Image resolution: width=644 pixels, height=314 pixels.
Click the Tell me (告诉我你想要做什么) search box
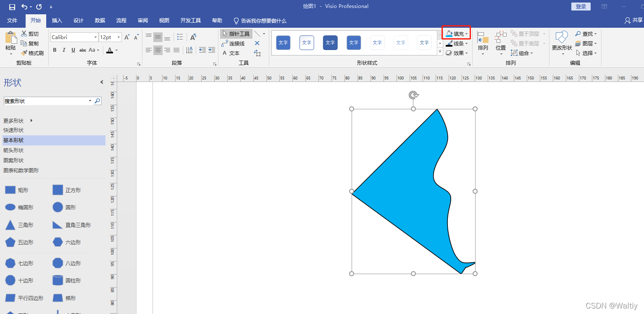tap(260, 21)
